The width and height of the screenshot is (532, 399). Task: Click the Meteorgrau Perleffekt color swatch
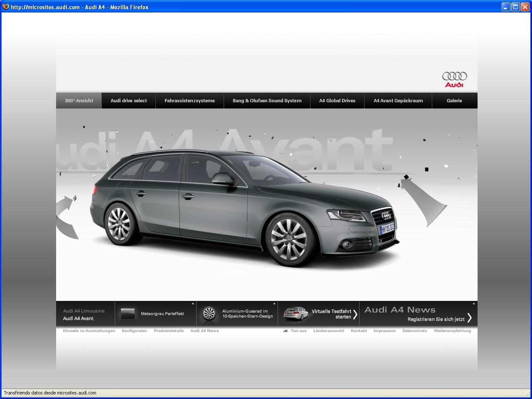[x=128, y=314]
